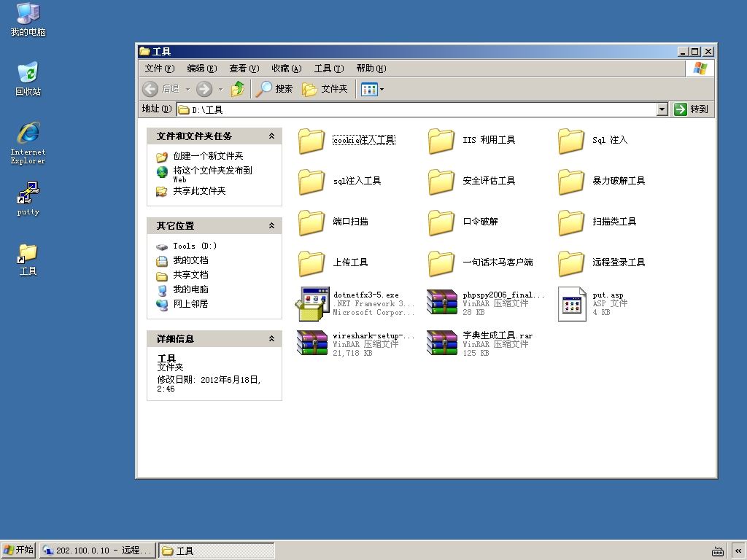Open the Views icon button
Viewport: 747px width, 560px height.
coord(369,89)
